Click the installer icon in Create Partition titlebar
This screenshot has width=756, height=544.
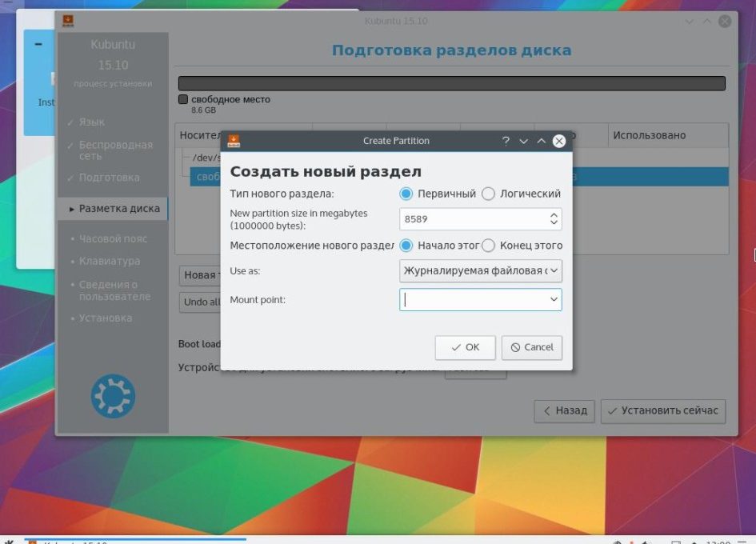pyautogui.click(x=234, y=141)
